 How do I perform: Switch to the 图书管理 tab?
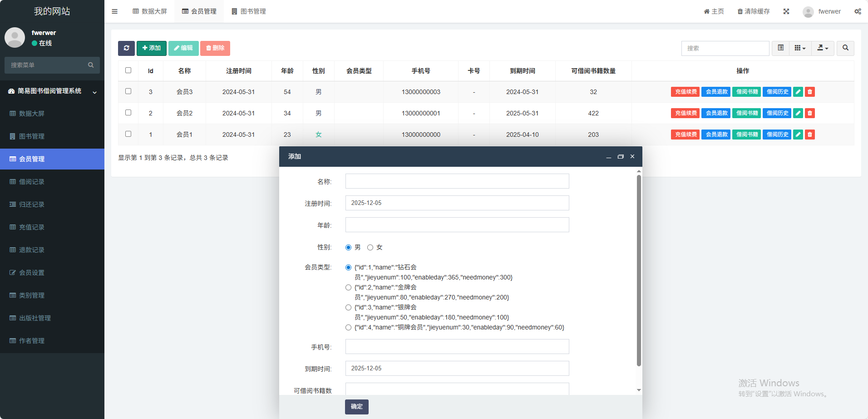(248, 11)
